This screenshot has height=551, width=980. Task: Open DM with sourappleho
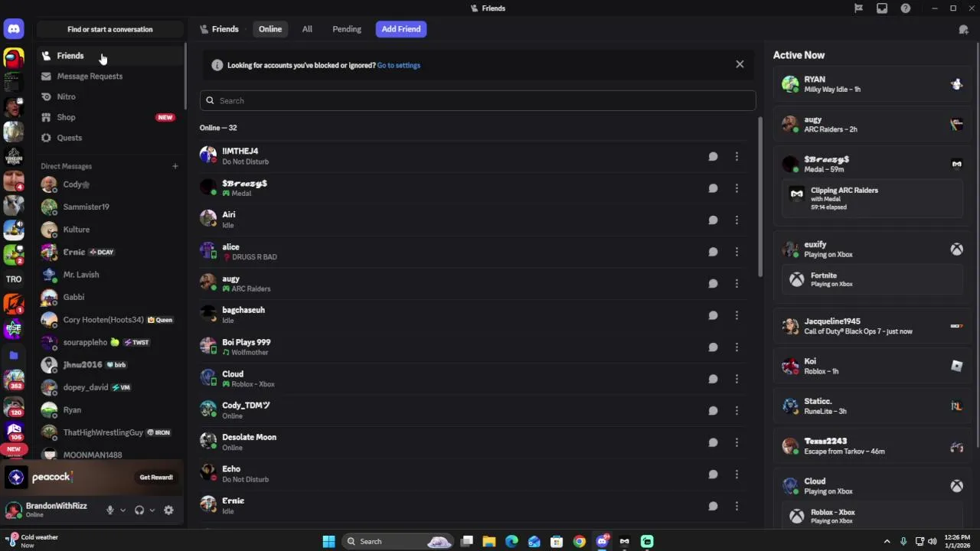coord(110,342)
